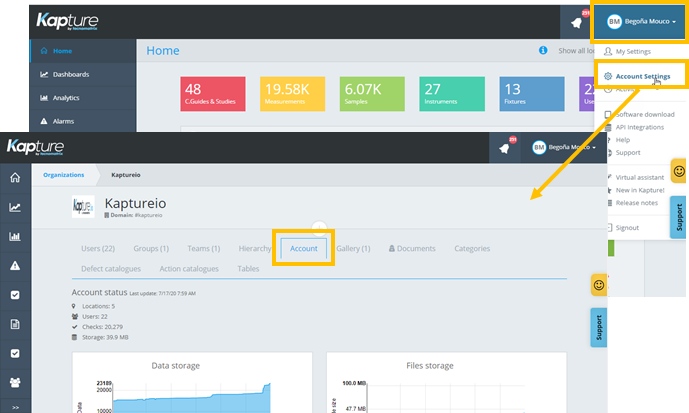
Task: Open Analytics in the back window sidebar
Action: click(83, 98)
